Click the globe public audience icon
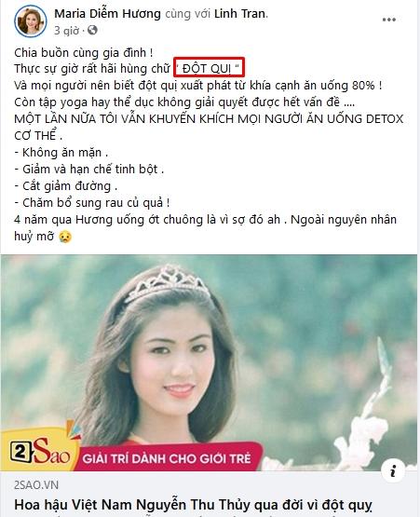 [x=92, y=30]
